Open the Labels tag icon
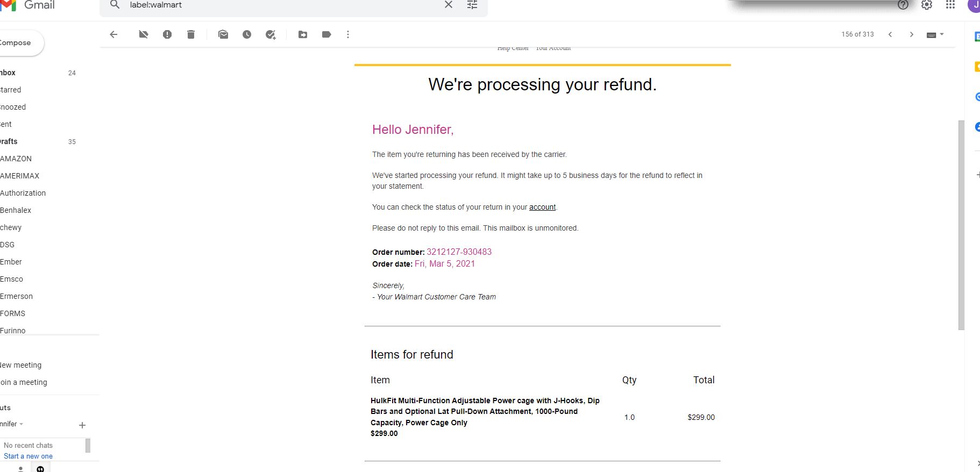Screen dimensions: 980x472 pos(326,34)
